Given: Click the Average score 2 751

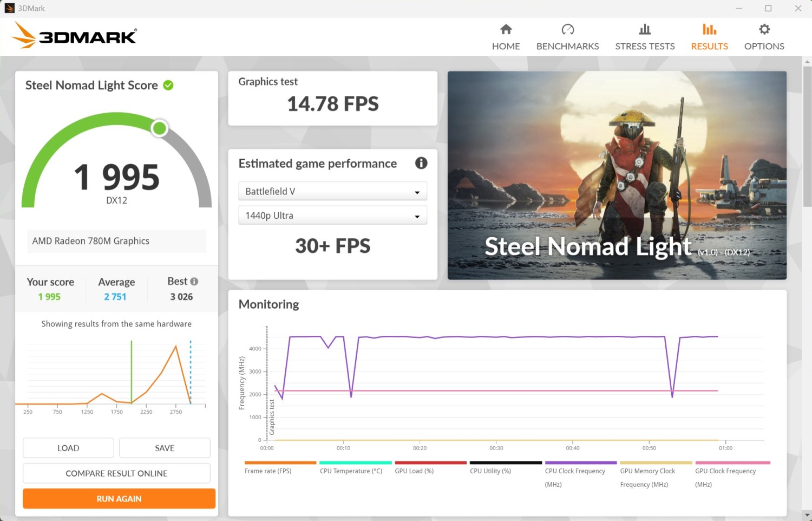Looking at the screenshot, I should coord(115,297).
